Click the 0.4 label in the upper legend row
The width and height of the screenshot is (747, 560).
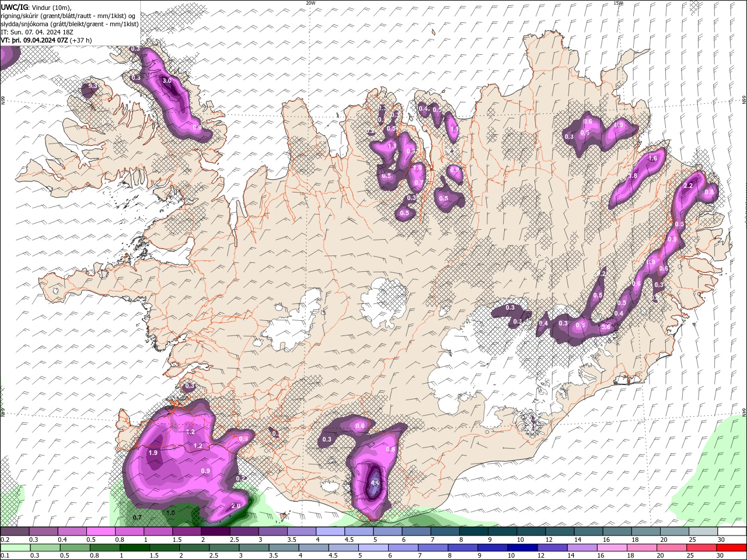click(x=62, y=540)
